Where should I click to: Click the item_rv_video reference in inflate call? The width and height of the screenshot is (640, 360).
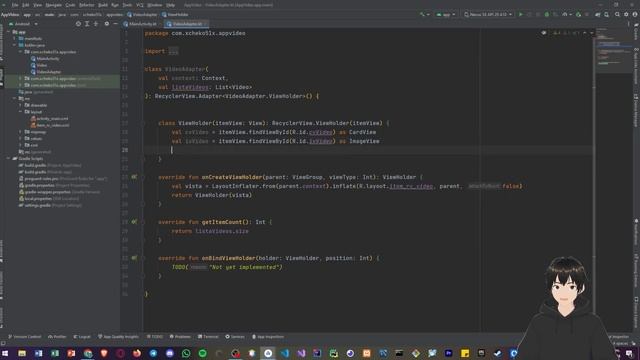coord(411,186)
